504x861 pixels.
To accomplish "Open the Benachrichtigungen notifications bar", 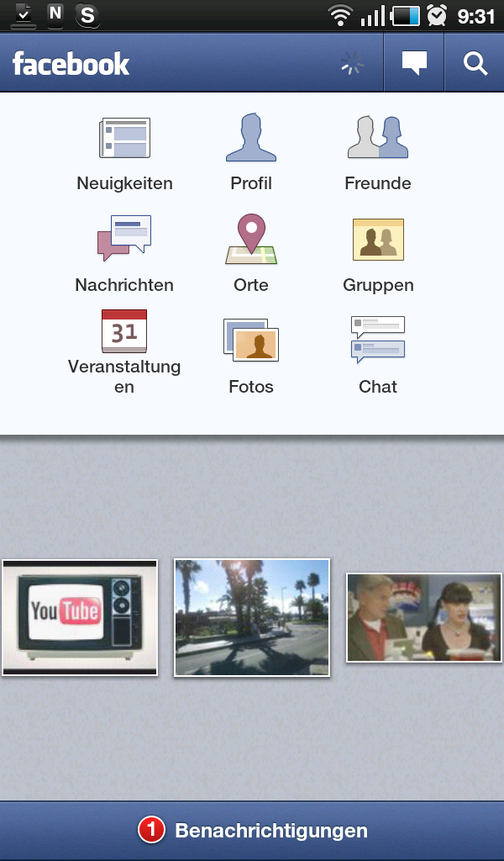I will click(252, 830).
